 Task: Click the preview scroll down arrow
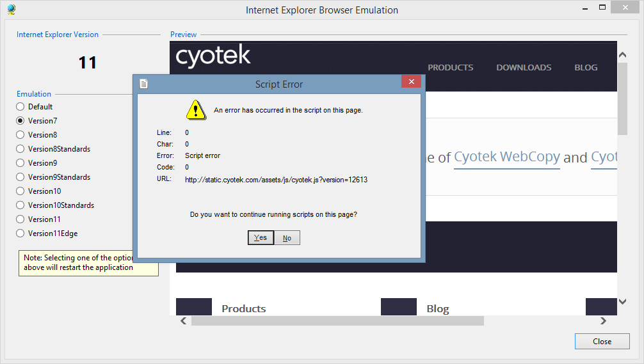pyautogui.click(x=623, y=301)
